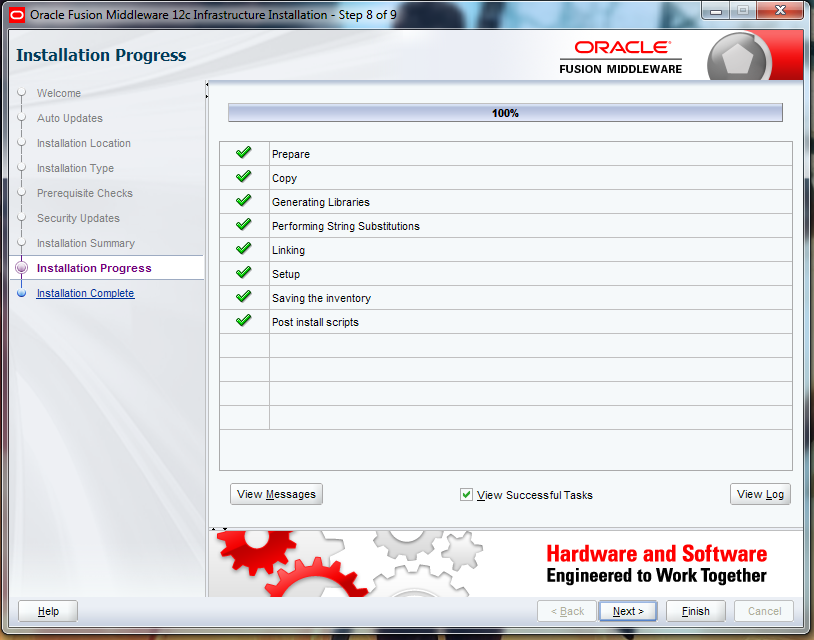Click the green checkmark beside Setup
The image size is (814, 640).
[x=243, y=273]
